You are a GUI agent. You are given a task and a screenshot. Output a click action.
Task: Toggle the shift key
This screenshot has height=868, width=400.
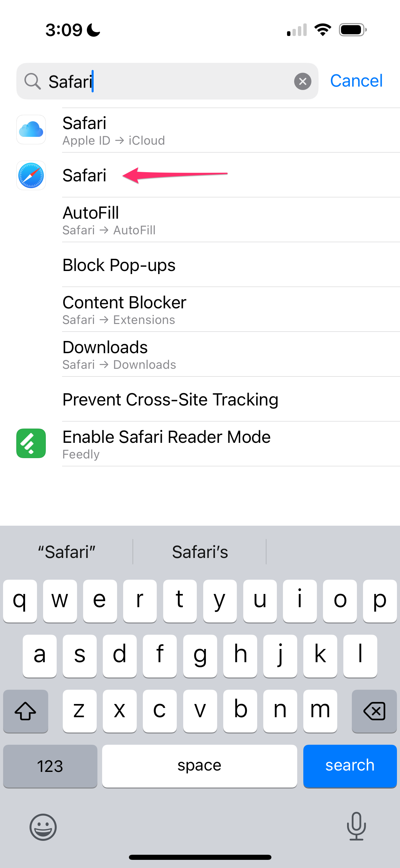(25, 711)
